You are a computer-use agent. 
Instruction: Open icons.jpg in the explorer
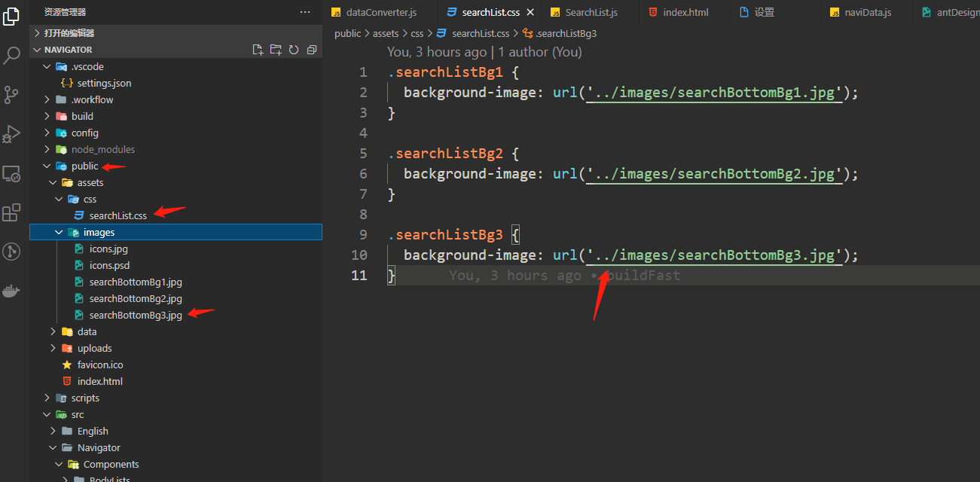click(x=108, y=249)
